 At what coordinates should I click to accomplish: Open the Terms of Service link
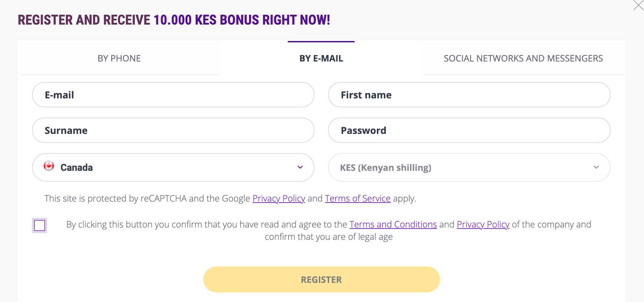click(x=357, y=198)
